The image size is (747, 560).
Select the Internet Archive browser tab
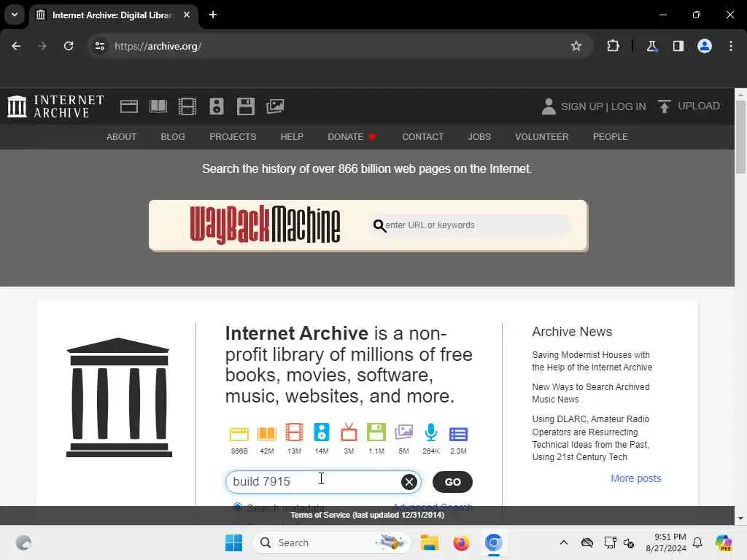coord(112,15)
